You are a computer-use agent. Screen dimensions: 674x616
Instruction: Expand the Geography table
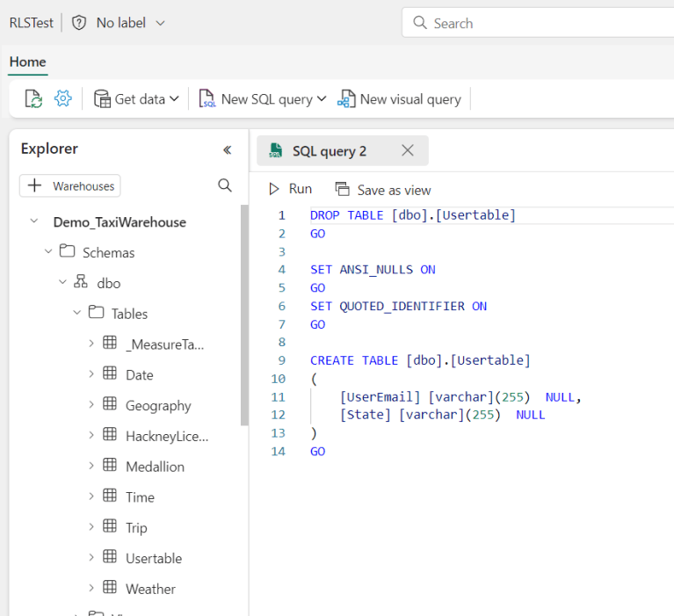point(91,404)
